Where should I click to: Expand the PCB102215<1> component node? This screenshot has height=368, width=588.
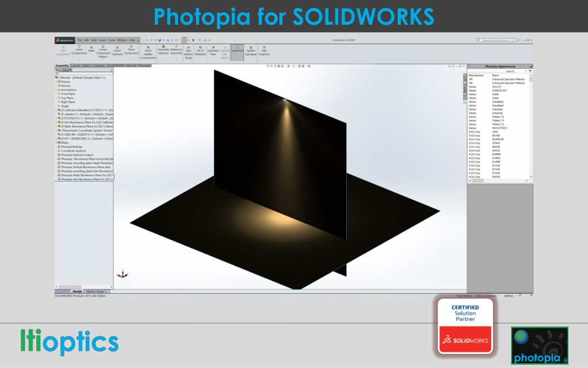(56, 118)
